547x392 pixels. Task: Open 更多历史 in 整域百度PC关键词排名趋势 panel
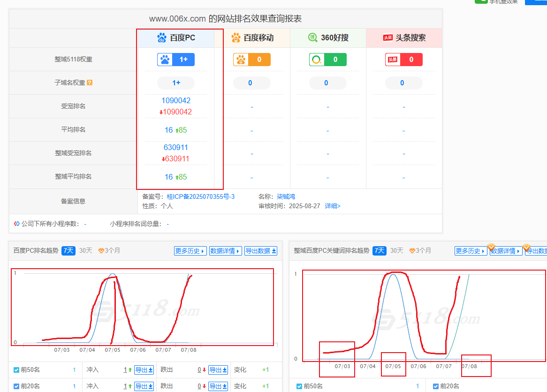tap(471, 251)
